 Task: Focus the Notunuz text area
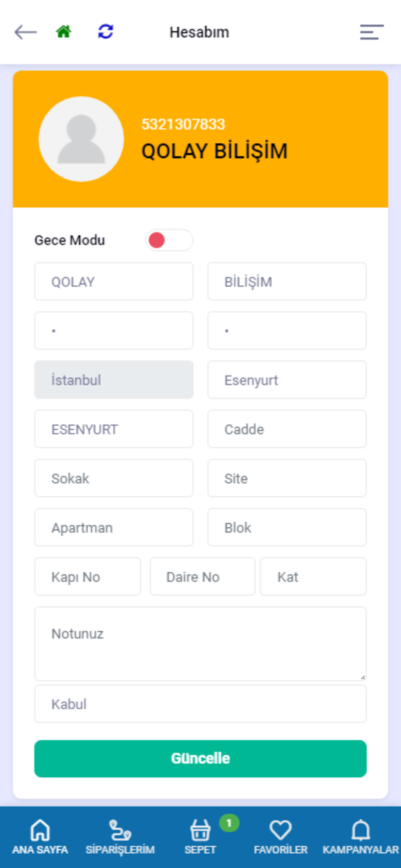[200, 644]
